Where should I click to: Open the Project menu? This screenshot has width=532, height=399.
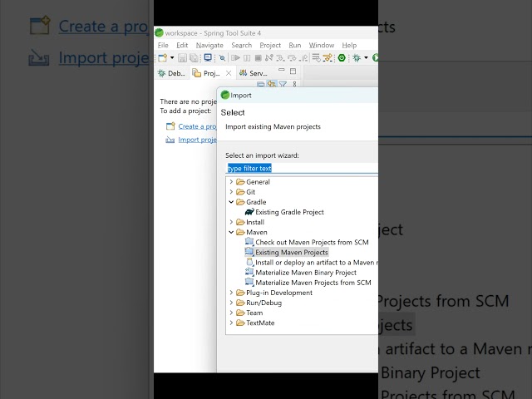click(270, 45)
